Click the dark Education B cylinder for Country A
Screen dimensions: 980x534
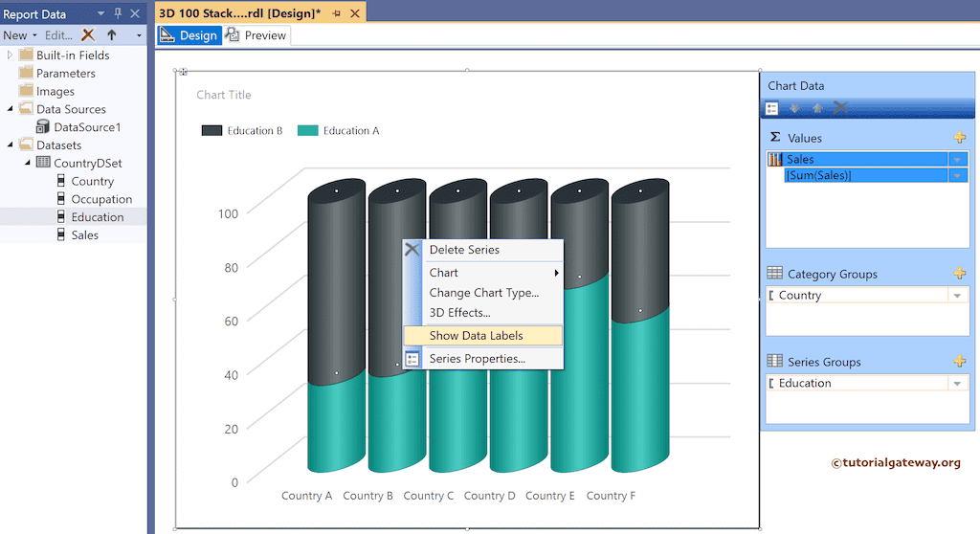pos(336,281)
